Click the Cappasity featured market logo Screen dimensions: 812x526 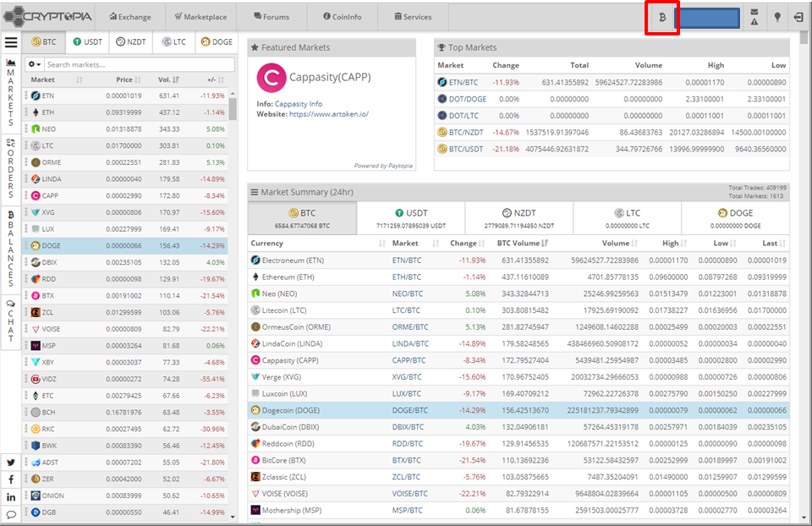tap(272, 78)
